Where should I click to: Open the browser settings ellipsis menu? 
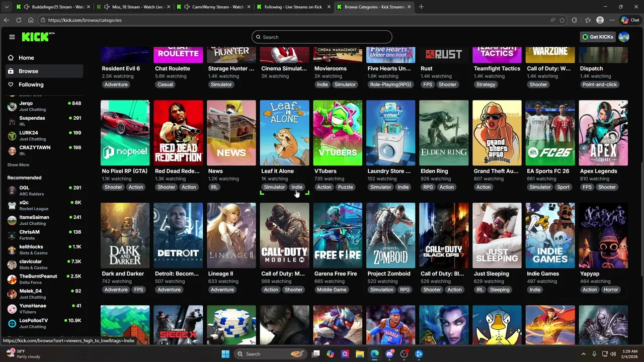tap(612, 20)
